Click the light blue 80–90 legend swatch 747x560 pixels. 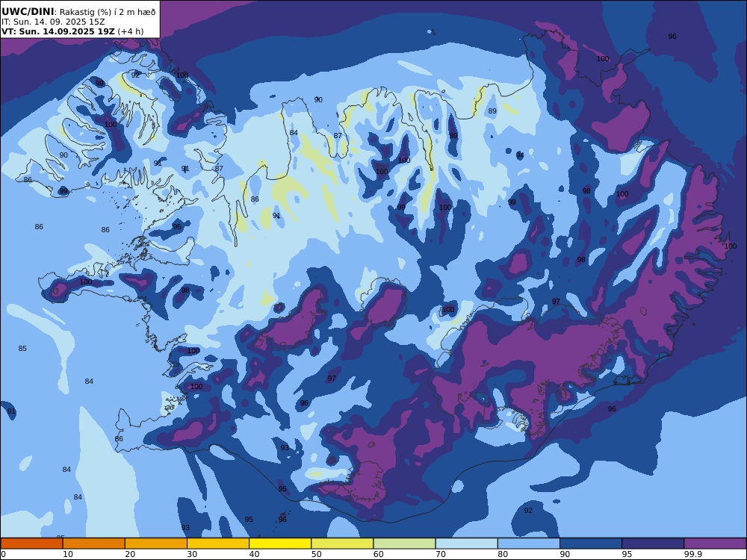coord(529,544)
